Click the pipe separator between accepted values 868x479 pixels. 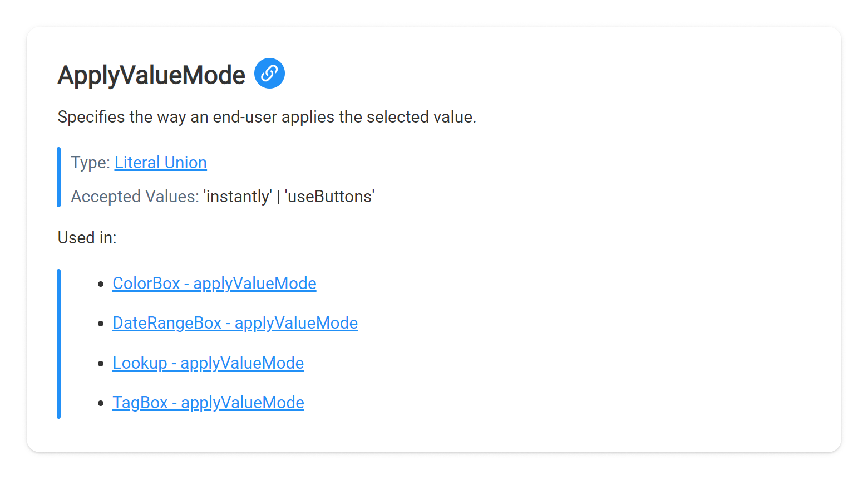point(278,197)
